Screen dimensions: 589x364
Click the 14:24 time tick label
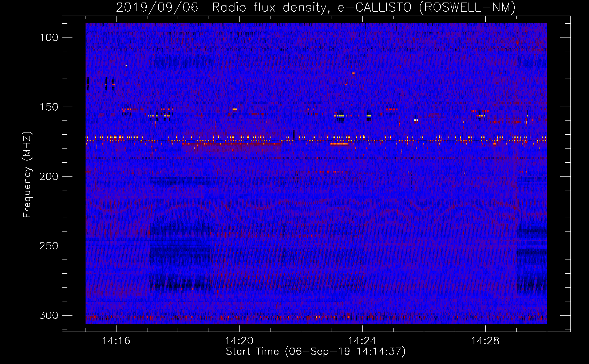coord(362,341)
